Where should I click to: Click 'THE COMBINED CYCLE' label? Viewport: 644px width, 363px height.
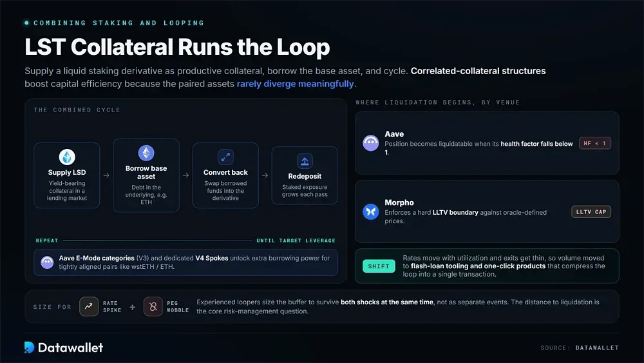click(77, 110)
